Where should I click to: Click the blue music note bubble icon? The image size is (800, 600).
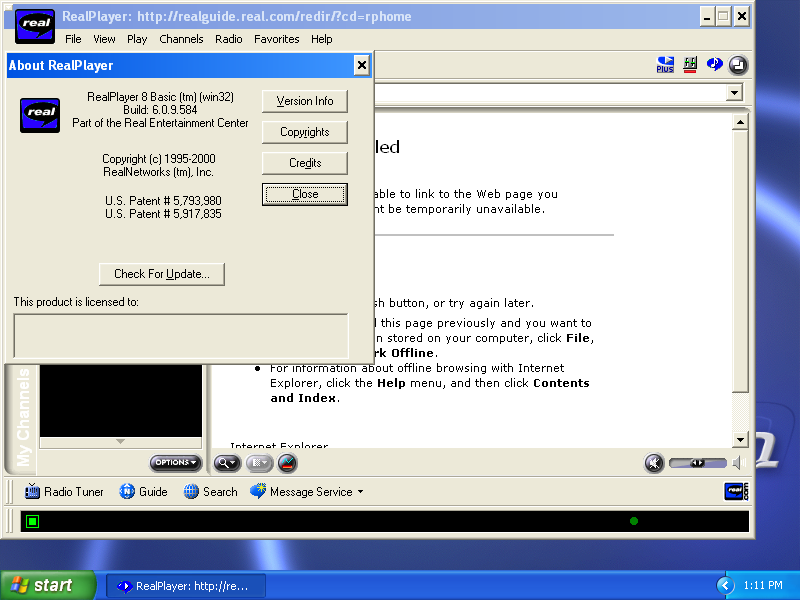[x=714, y=64]
